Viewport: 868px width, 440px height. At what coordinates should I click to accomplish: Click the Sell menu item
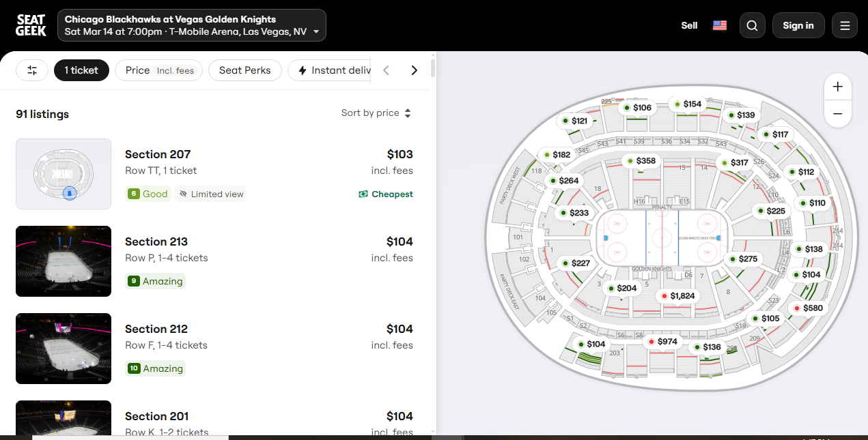pos(689,25)
